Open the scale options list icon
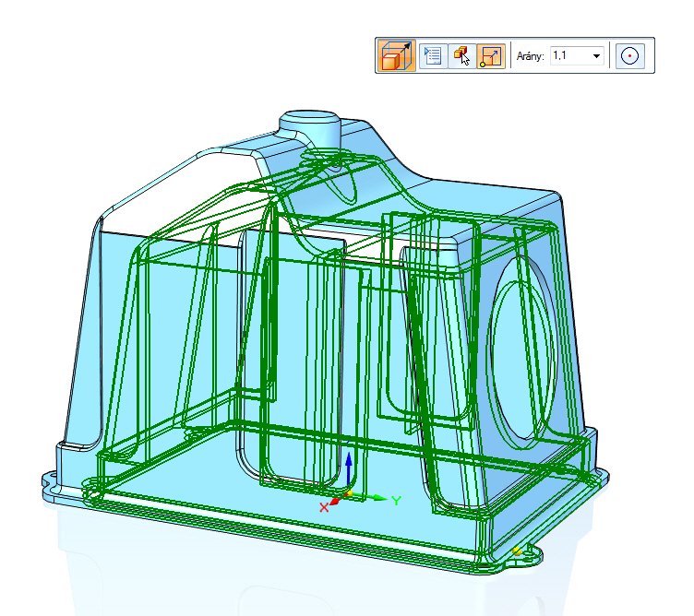 tap(433, 56)
